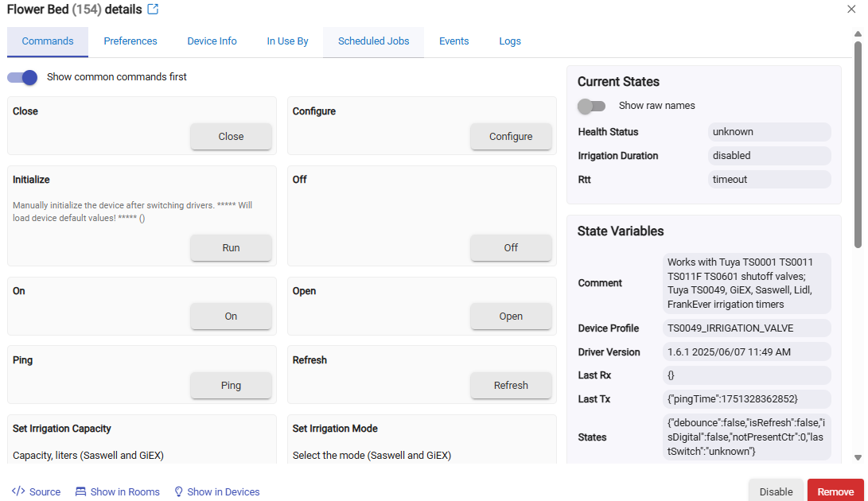Click the Ping button
The image size is (868, 501).
tap(231, 385)
